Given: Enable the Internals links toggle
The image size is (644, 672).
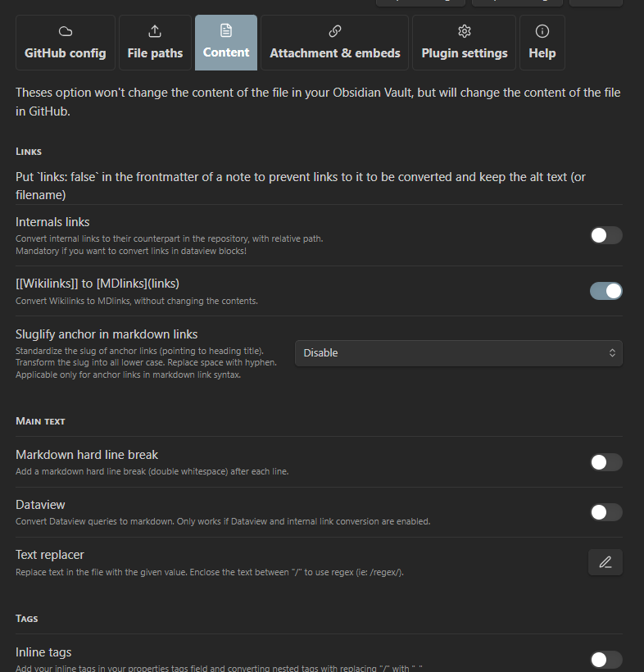Looking at the screenshot, I should [605, 235].
